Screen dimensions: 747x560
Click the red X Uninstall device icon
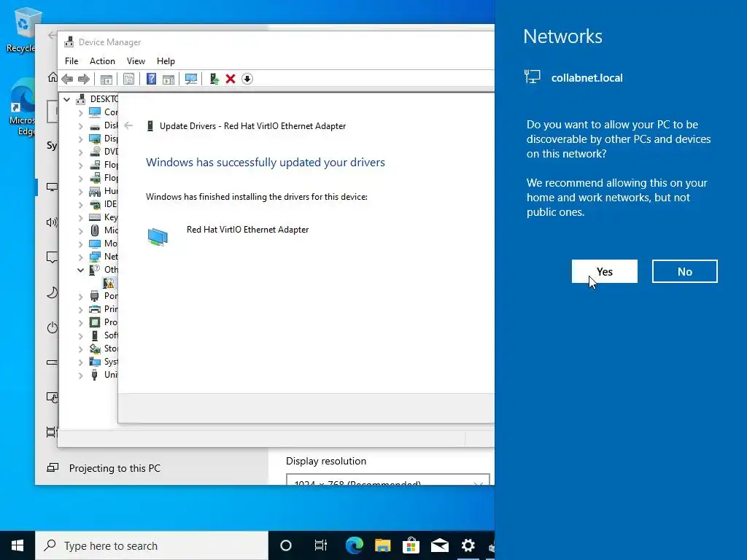(231, 79)
